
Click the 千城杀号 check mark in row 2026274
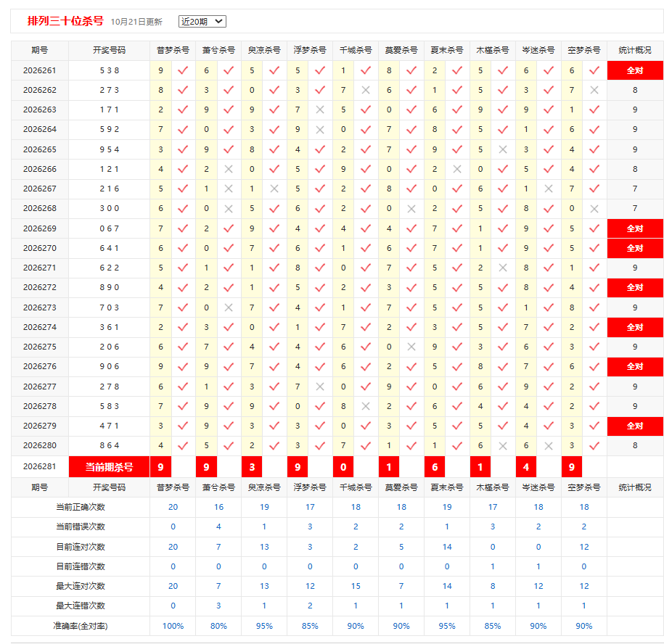click(366, 327)
